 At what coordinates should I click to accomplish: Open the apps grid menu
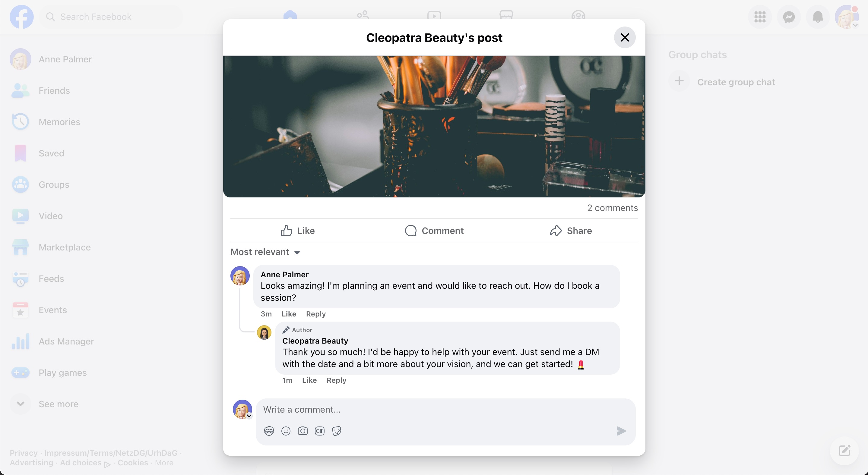click(760, 17)
